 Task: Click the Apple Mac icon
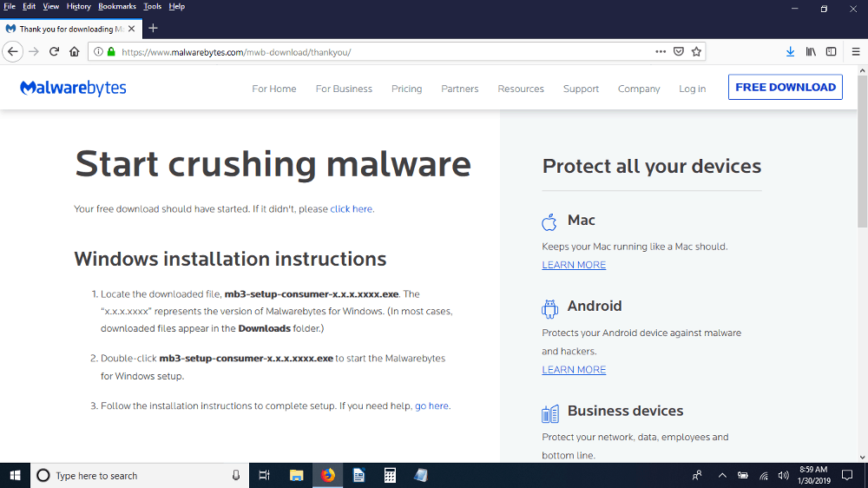pyautogui.click(x=549, y=221)
